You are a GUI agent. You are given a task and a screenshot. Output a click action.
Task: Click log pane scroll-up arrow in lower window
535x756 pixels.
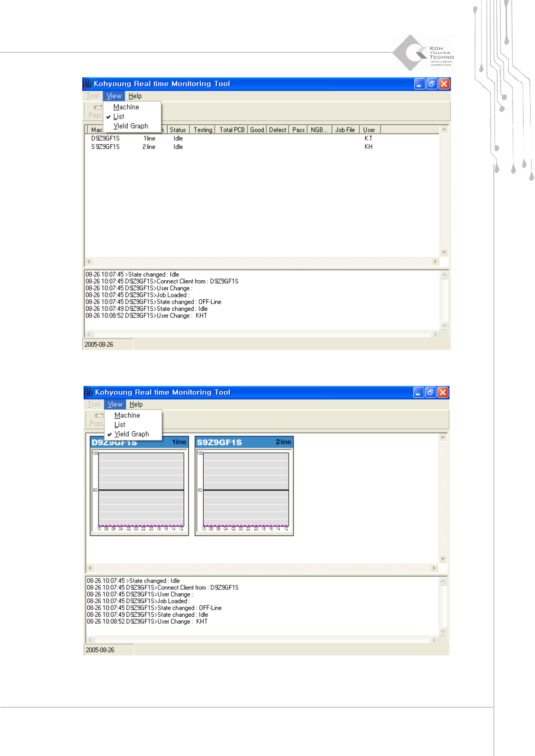(443, 581)
